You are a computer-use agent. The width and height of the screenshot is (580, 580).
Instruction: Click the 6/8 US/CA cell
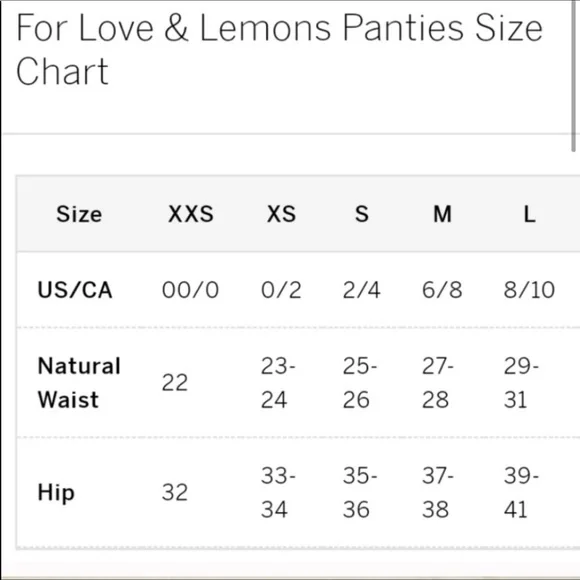pos(442,290)
